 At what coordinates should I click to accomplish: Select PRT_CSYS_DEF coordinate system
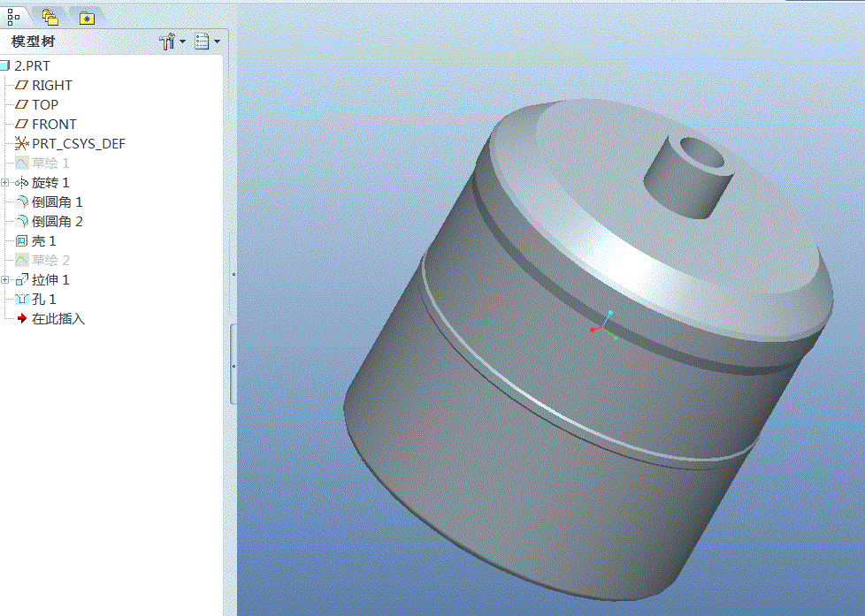tap(79, 144)
